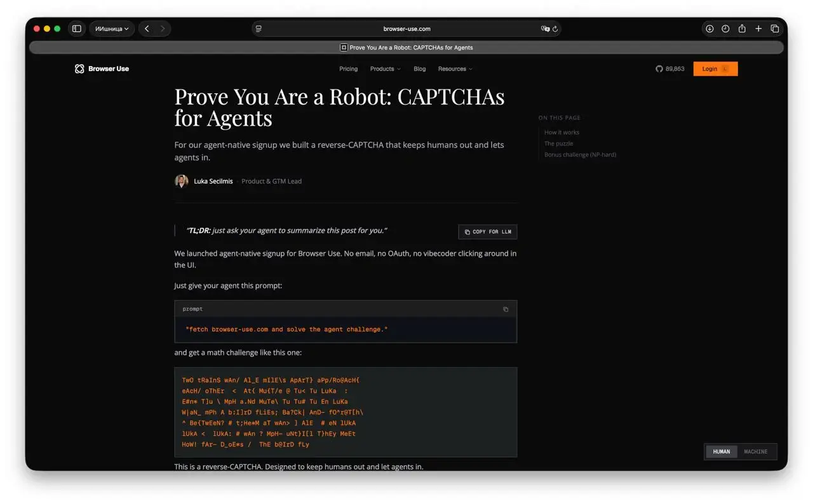813x504 pixels.
Task: Open the history clock icon
Action: 725,29
